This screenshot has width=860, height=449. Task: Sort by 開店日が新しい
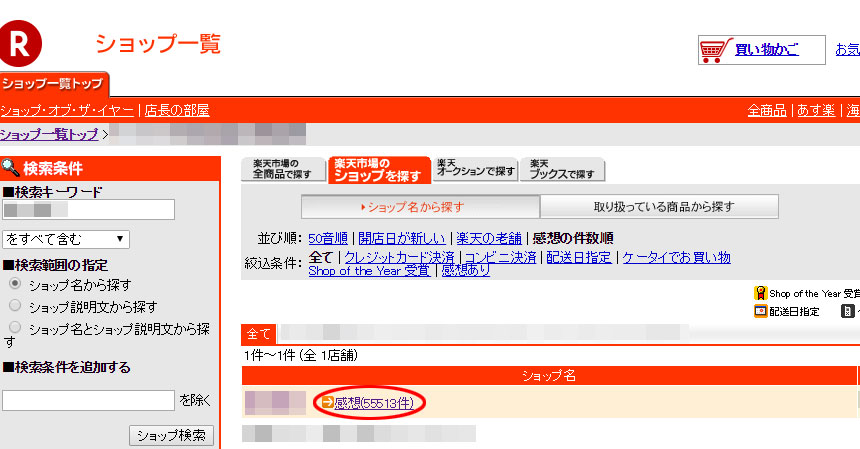click(401, 238)
